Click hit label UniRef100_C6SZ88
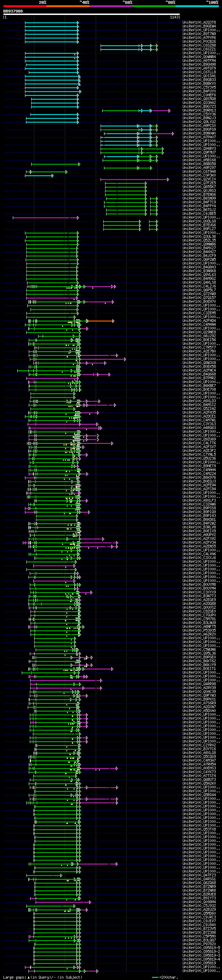222x980 pixels. [199, 45]
